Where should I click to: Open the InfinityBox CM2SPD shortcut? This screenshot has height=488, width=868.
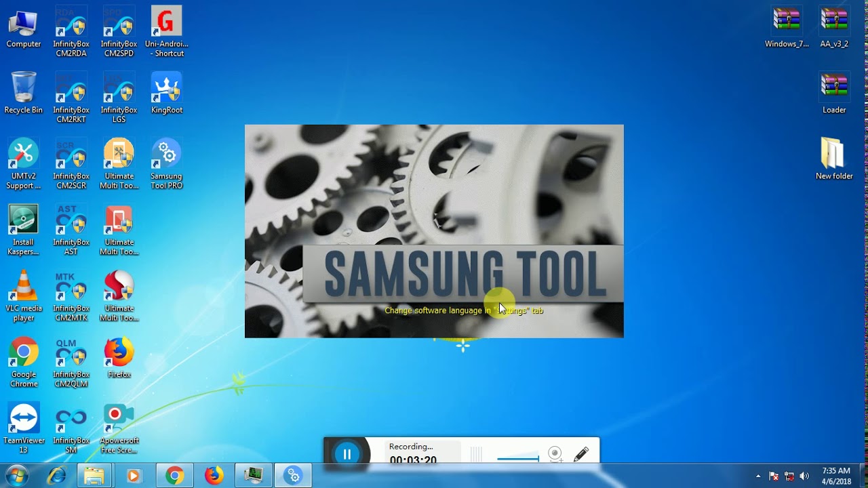pyautogui.click(x=119, y=33)
